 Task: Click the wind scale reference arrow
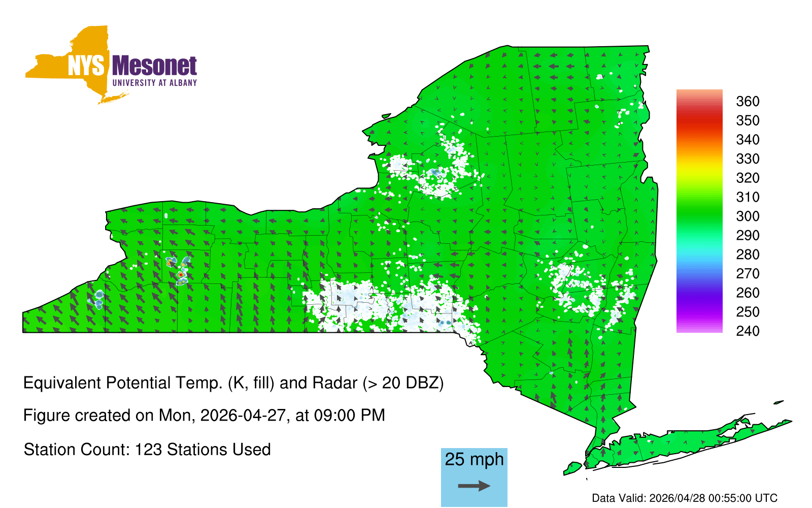pos(474,486)
